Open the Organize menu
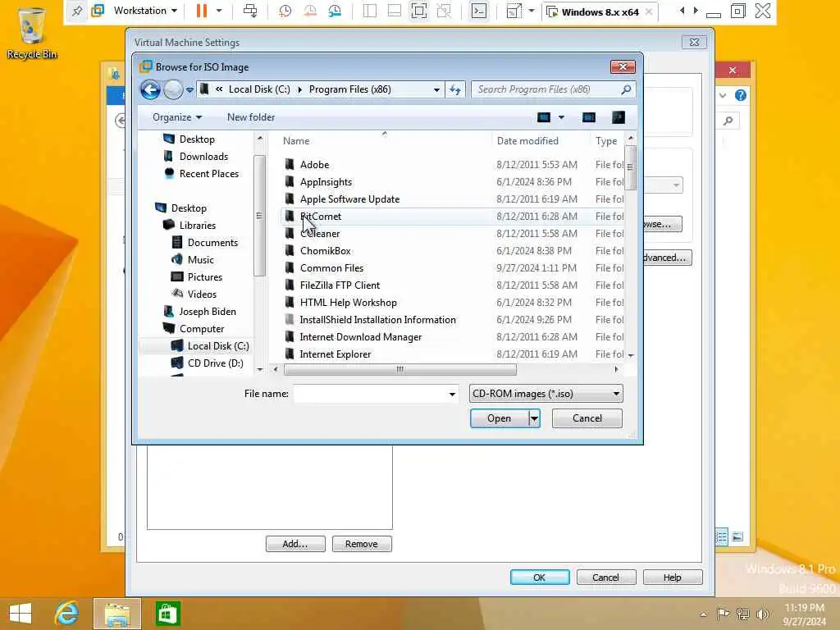Screen dimensions: 840x630 point(177,117)
